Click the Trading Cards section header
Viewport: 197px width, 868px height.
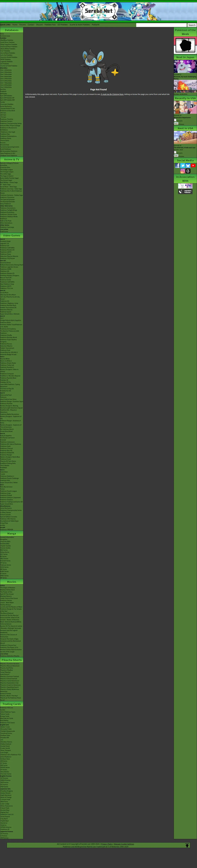coord(12,704)
